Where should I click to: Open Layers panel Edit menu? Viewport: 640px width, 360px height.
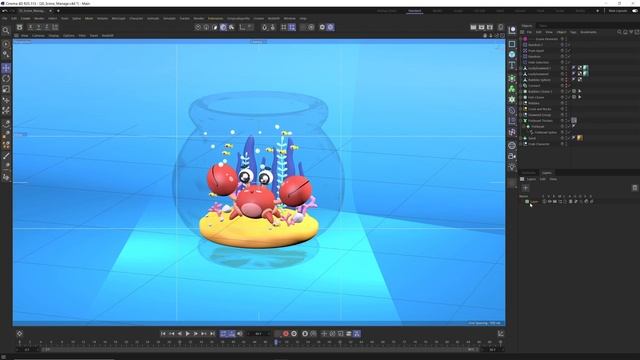543,179
